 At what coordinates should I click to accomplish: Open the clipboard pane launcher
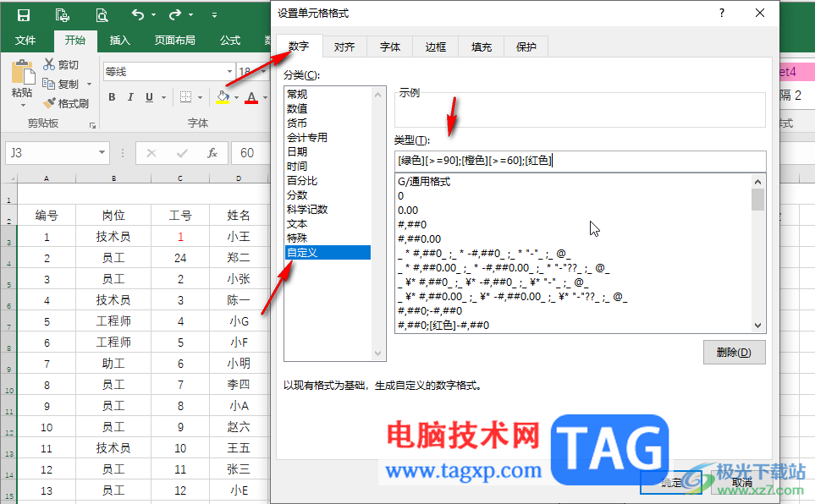(x=92, y=125)
